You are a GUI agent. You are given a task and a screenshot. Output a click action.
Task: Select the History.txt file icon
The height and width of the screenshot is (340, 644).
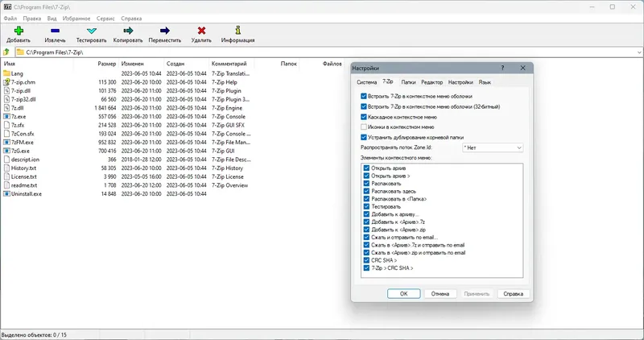pyautogui.click(x=6, y=168)
